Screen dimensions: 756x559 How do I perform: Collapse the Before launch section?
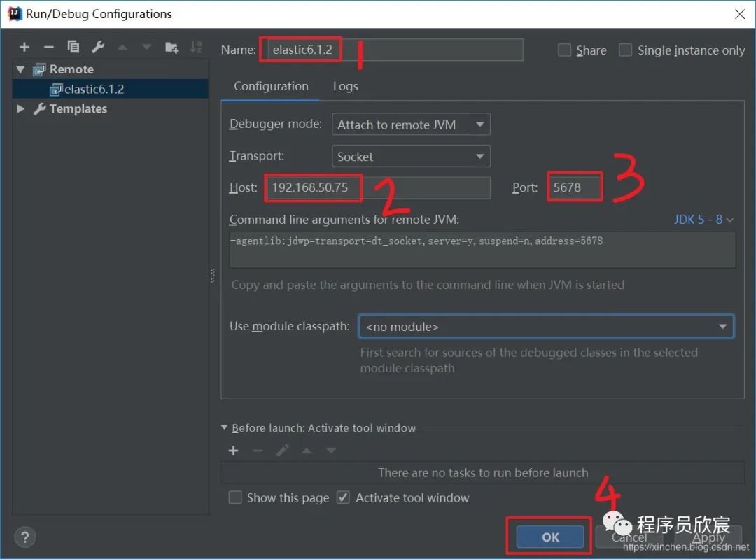(x=224, y=427)
